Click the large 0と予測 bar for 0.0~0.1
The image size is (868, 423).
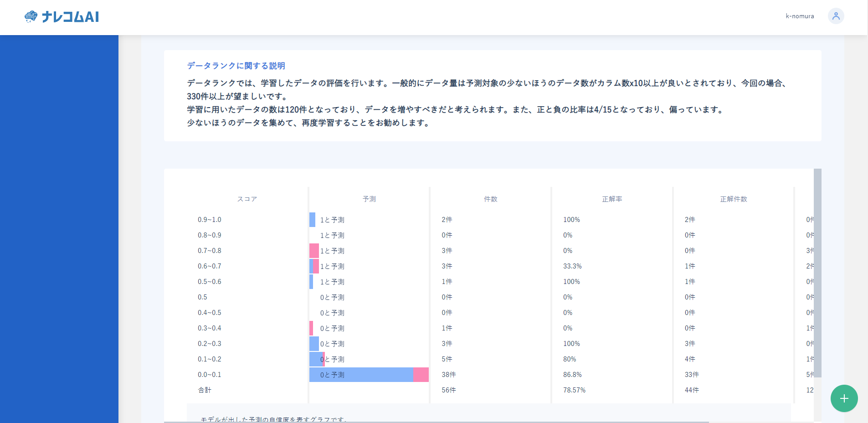[x=360, y=374]
